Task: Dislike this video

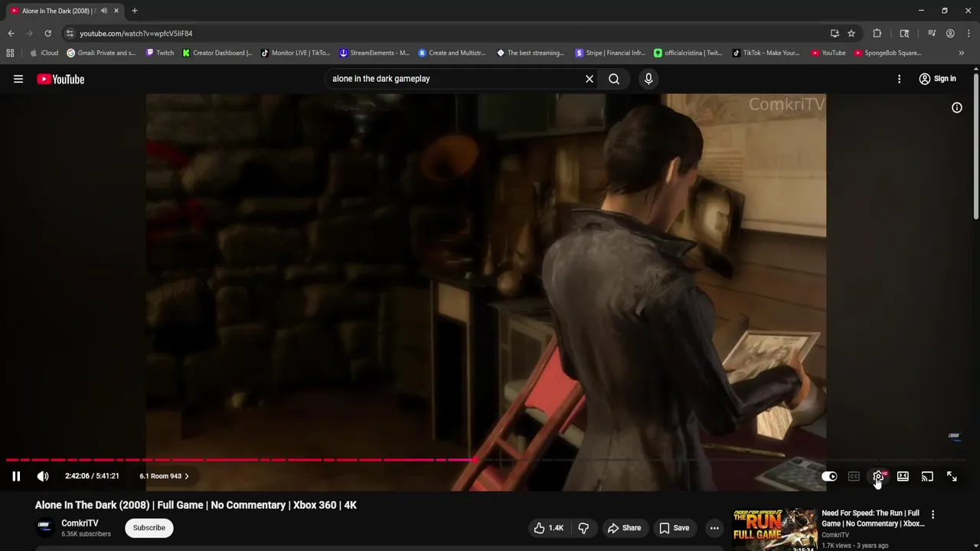Action: point(583,528)
